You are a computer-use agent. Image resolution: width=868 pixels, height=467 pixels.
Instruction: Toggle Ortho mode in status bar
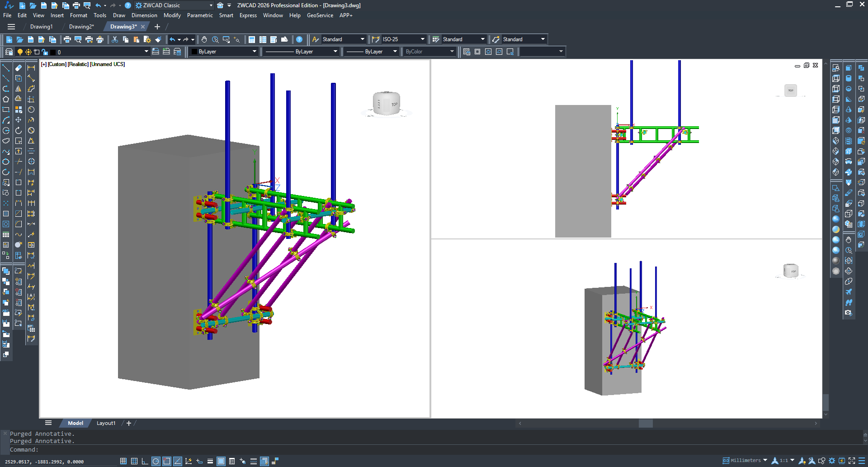point(145,461)
